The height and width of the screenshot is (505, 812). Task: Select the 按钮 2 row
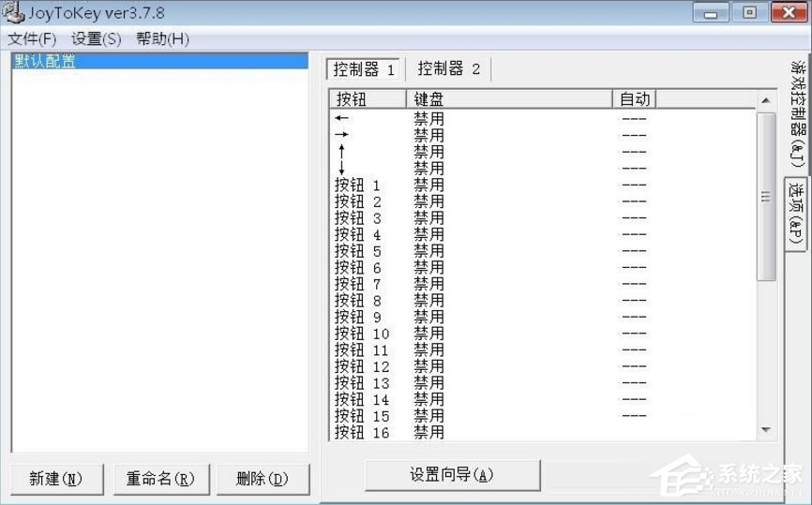543,201
